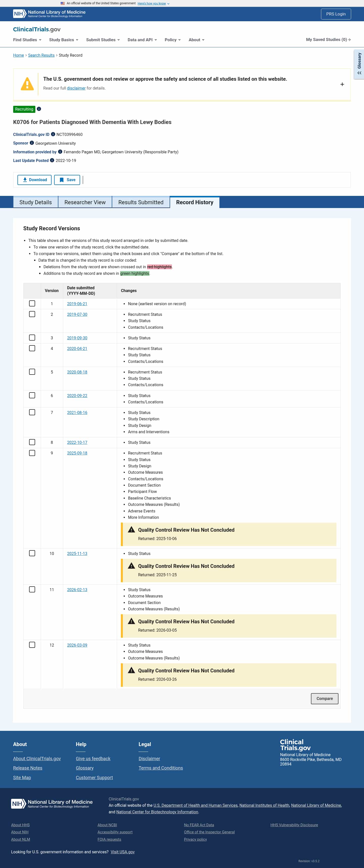This screenshot has height=868, width=364.
Task: Select checkbox for version 8
Action: point(32,442)
